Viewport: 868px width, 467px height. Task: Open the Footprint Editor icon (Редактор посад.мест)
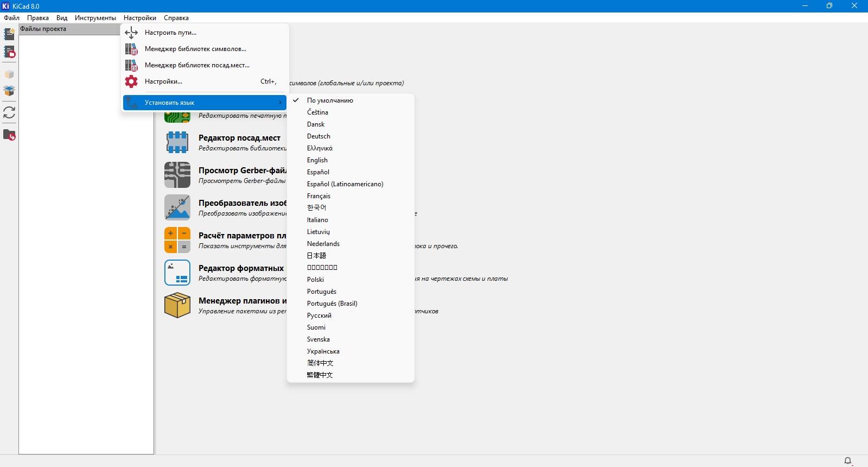pos(177,142)
